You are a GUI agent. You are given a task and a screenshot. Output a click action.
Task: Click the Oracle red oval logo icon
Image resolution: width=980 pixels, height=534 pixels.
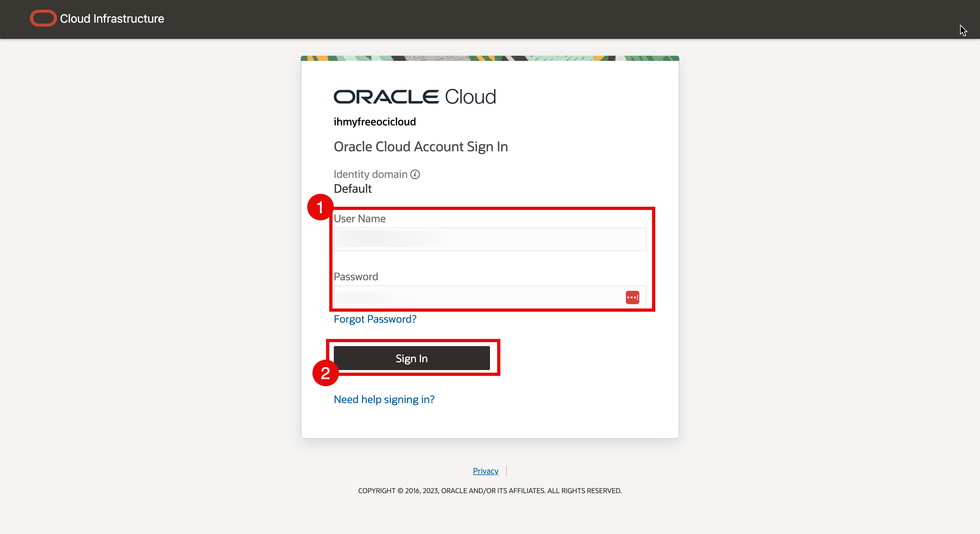[43, 18]
